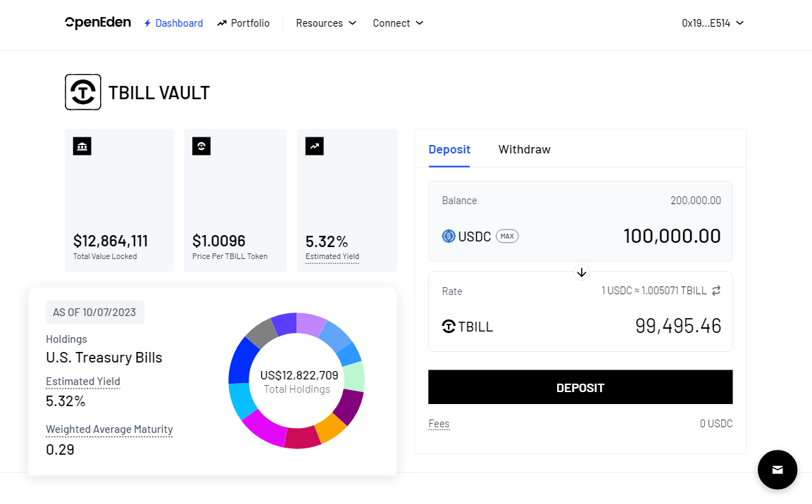Viewport: 812px width, 504px height.
Task: Click the TBILL token icon in the receive box
Action: 449,327
